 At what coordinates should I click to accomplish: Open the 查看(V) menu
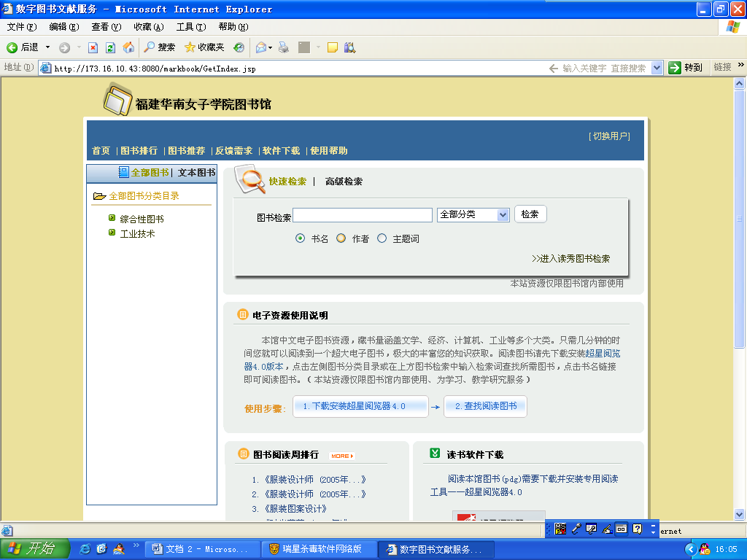[x=107, y=27]
